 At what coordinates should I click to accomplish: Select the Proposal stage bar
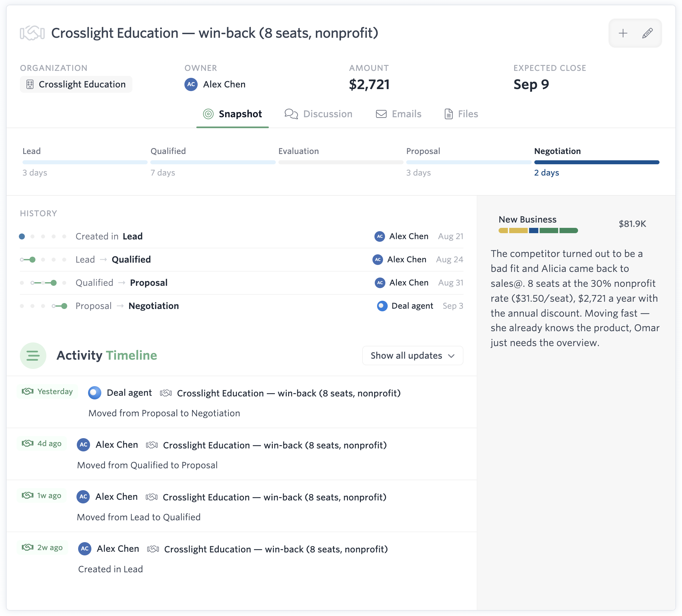468,163
